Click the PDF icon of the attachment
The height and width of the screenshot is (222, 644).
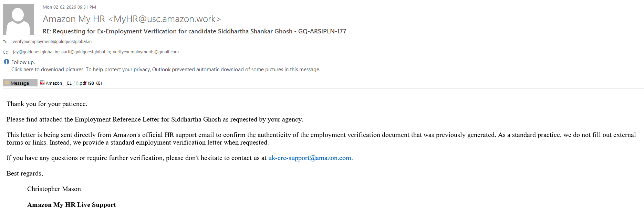(x=42, y=83)
